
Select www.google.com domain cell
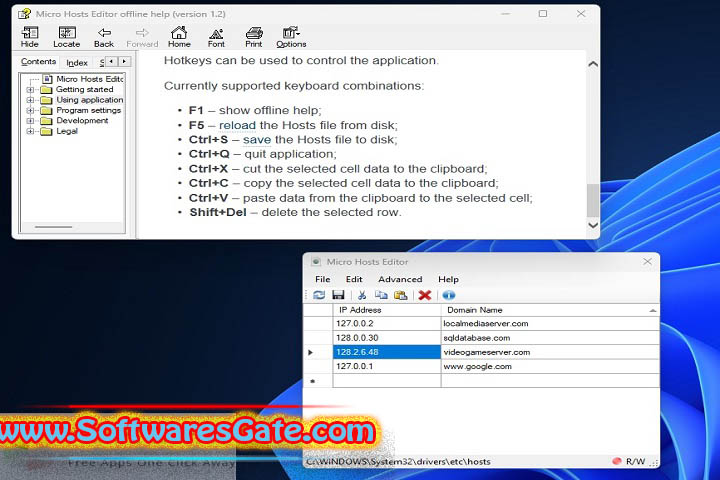(x=550, y=366)
